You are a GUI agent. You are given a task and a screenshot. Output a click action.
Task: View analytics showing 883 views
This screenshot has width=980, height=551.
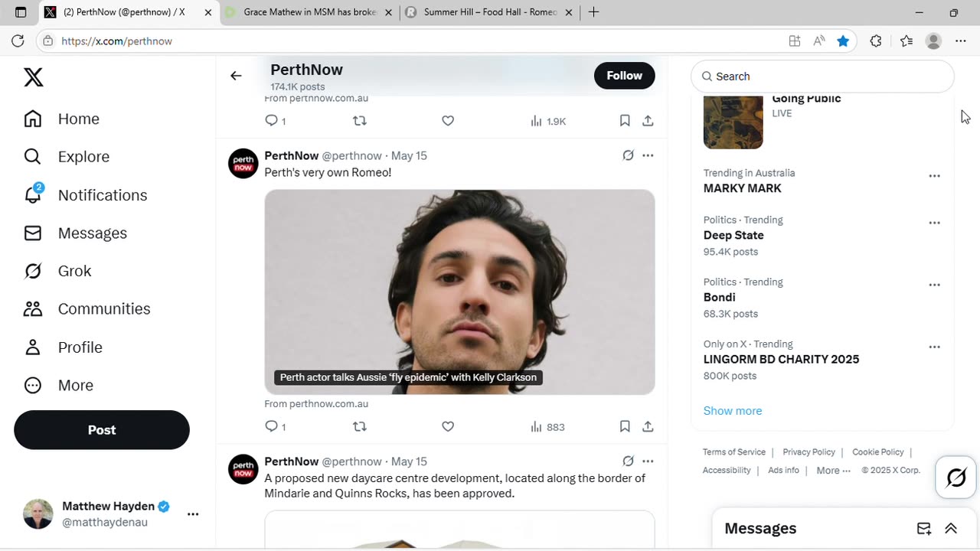click(547, 427)
